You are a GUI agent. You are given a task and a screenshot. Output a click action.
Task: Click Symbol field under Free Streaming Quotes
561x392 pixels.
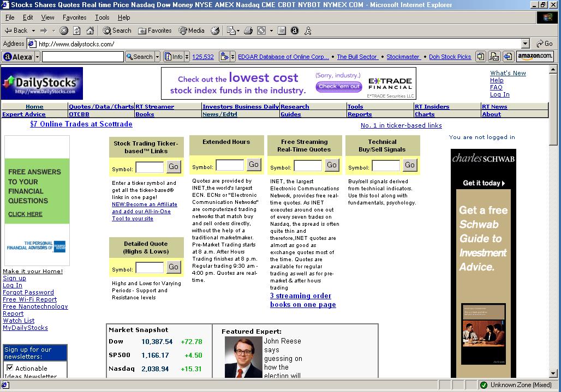coord(308,166)
